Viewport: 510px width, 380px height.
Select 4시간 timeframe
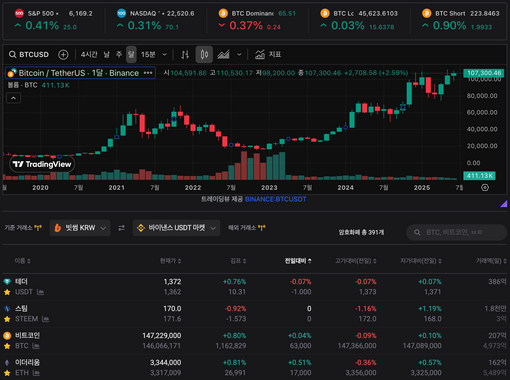click(89, 54)
